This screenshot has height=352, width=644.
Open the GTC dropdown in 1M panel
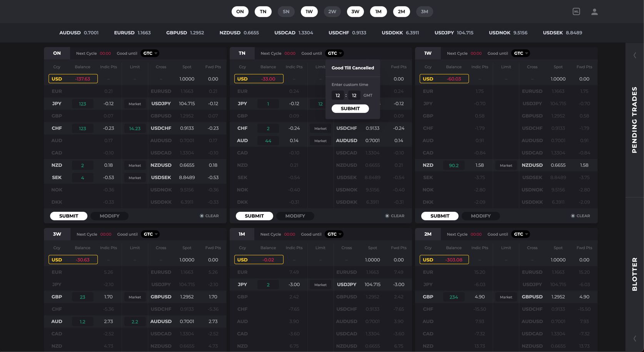coord(334,234)
